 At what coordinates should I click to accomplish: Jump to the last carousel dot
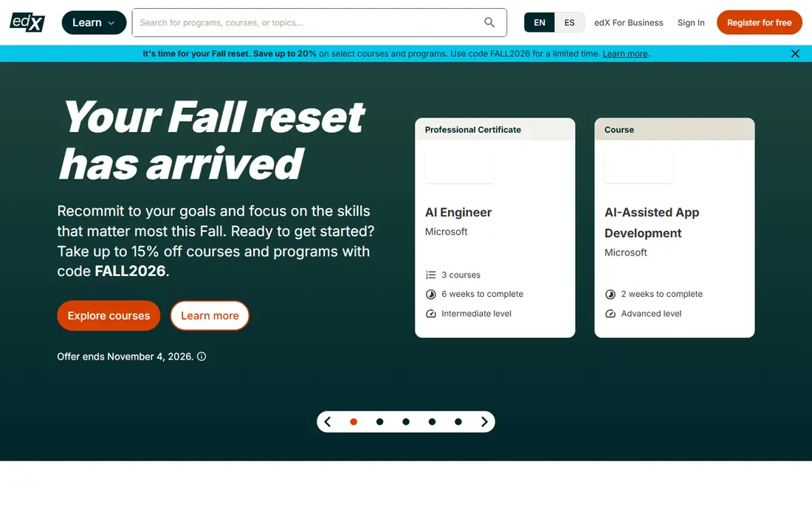click(x=458, y=422)
